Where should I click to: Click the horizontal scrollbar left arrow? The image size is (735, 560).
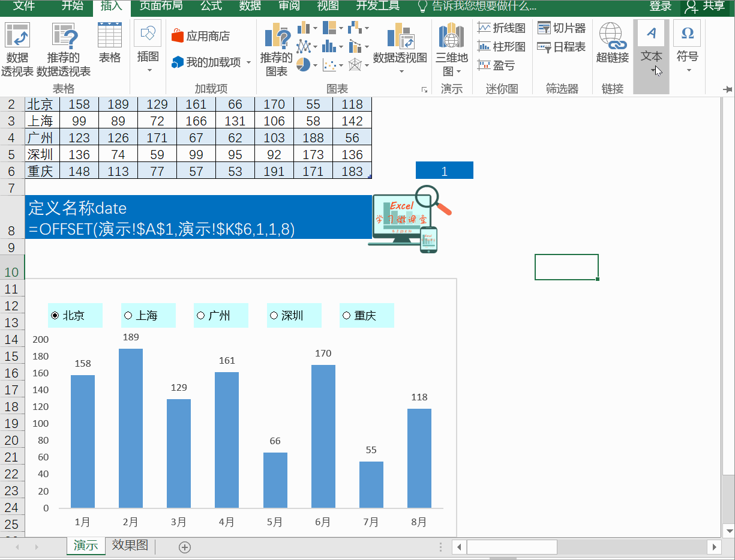(460, 547)
